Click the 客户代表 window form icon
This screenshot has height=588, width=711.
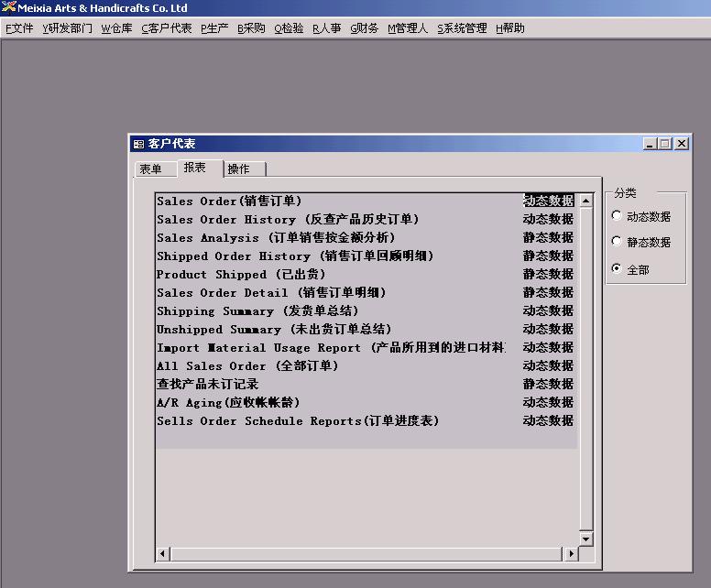(138, 144)
